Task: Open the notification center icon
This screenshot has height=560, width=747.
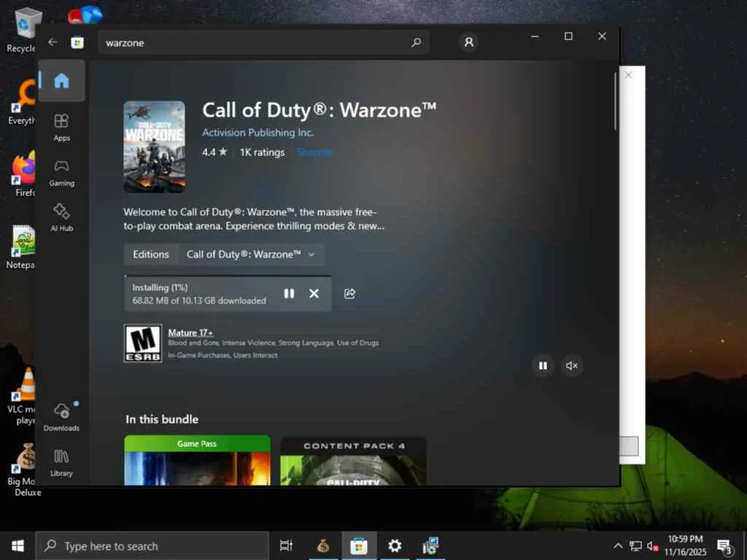Action: point(725,546)
